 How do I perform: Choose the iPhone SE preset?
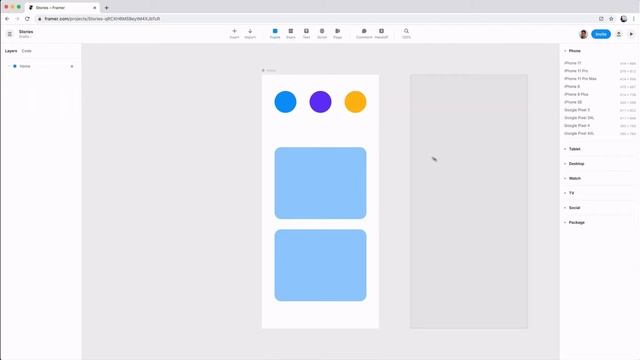(x=600, y=102)
